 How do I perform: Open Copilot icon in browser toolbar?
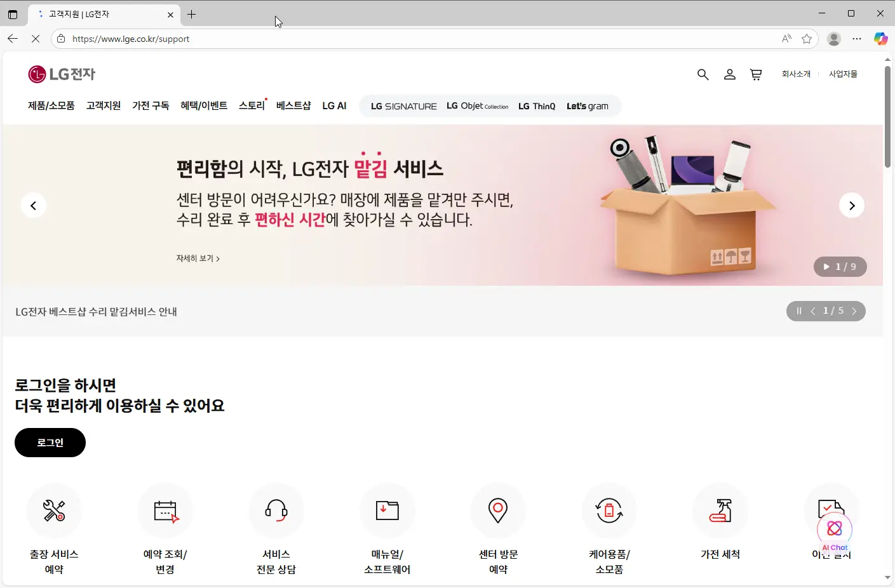pos(880,39)
